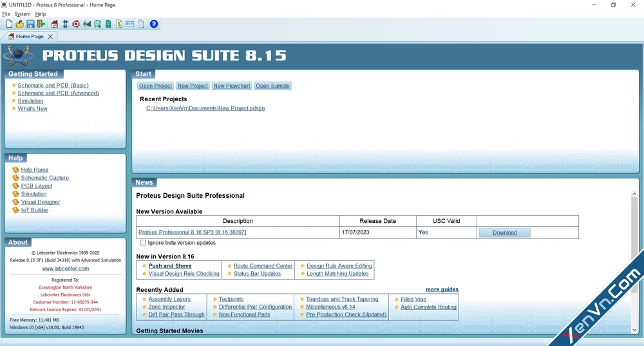Open Schematic and PCB (Basic) tutorial
This screenshot has width=644, height=346.
(x=53, y=86)
